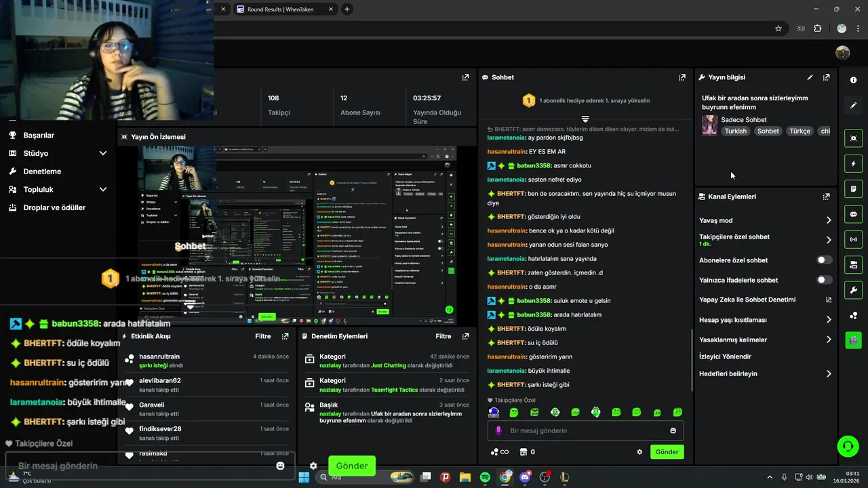Image resolution: width=868 pixels, height=488 pixels.
Task: Click the pencil icon in right sidebar
Action: pyautogui.click(x=853, y=106)
